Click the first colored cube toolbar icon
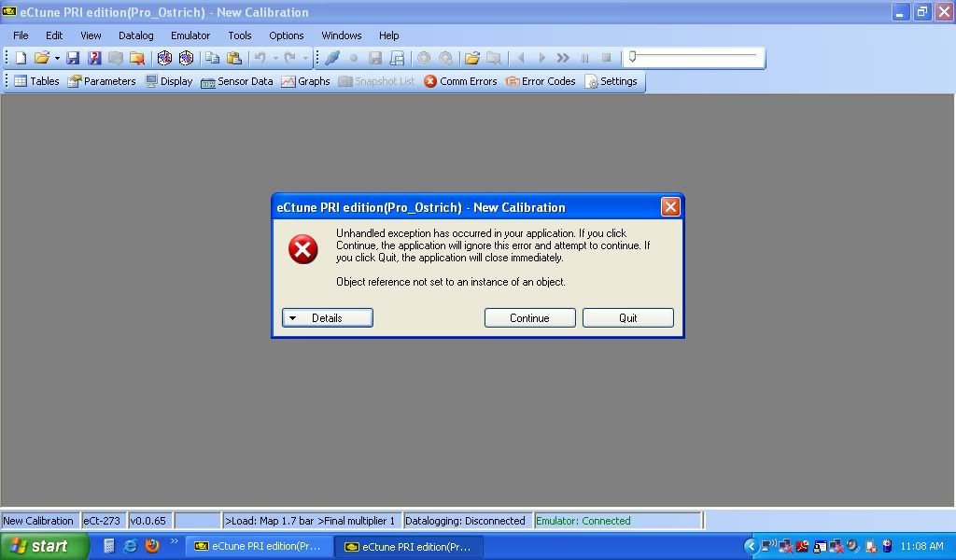Image resolution: width=956 pixels, height=560 pixels. point(164,58)
